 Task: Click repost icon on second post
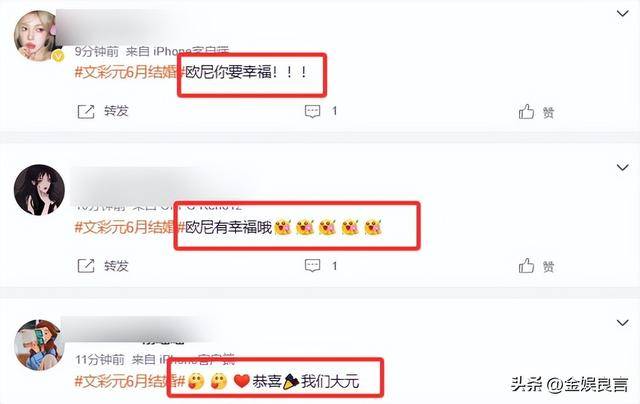(86, 266)
